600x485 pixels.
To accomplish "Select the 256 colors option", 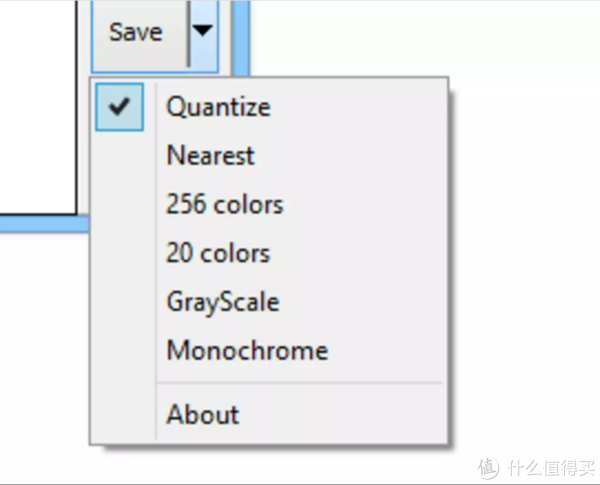I will click(x=225, y=205).
